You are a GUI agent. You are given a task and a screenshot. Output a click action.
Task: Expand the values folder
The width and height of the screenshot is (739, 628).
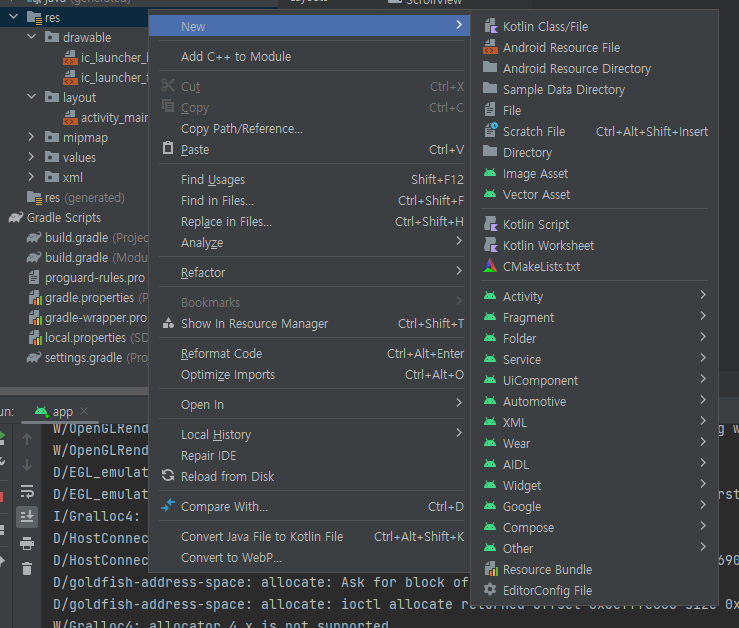click(x=31, y=157)
